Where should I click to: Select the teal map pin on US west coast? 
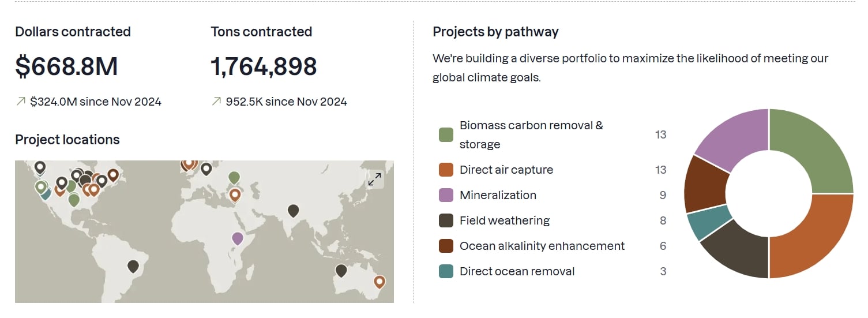(x=46, y=194)
